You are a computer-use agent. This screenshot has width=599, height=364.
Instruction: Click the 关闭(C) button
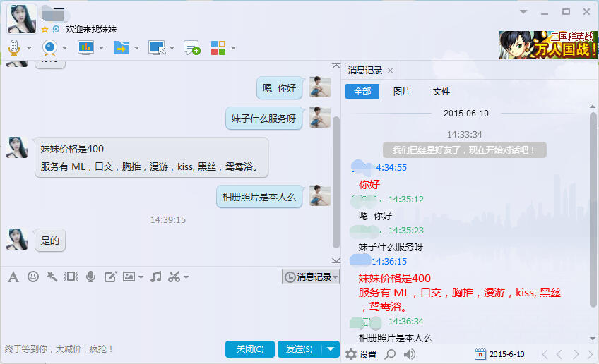(x=250, y=349)
